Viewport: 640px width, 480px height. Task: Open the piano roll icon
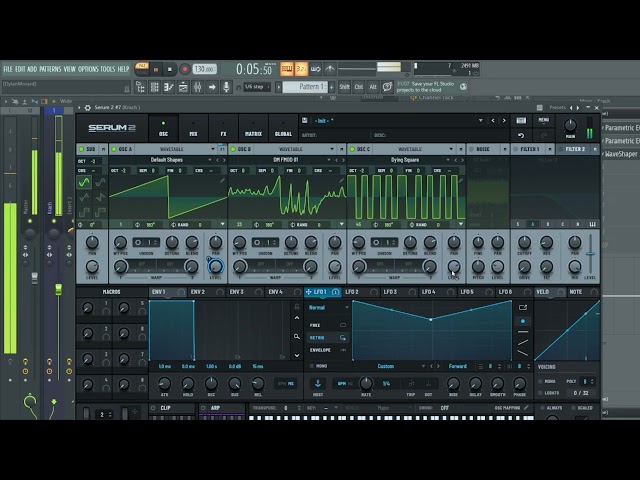[x=169, y=87]
